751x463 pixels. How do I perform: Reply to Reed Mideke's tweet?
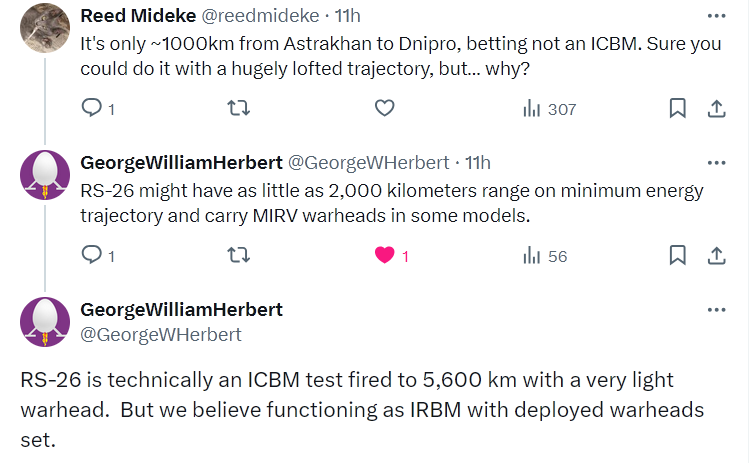pos(92,108)
